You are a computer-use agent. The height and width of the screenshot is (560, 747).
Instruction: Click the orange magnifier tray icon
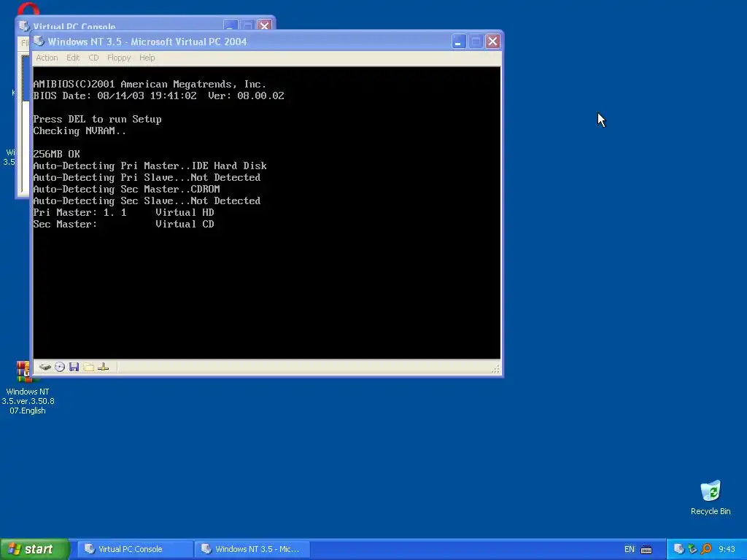[x=706, y=549]
